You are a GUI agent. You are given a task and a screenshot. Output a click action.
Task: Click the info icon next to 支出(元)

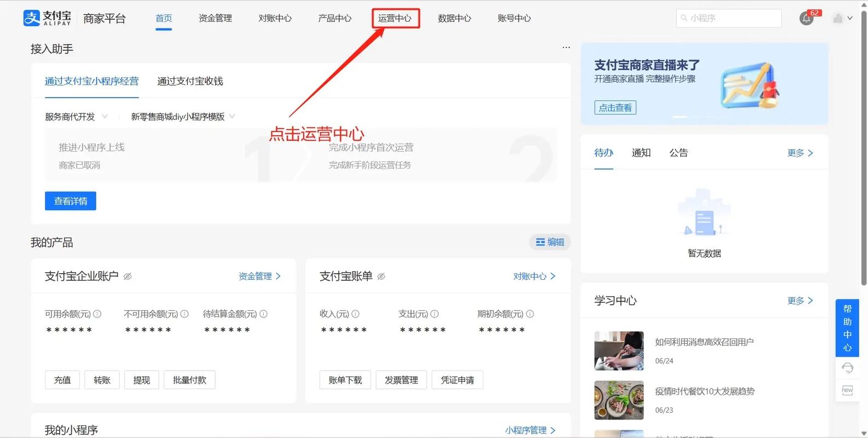pos(435,314)
